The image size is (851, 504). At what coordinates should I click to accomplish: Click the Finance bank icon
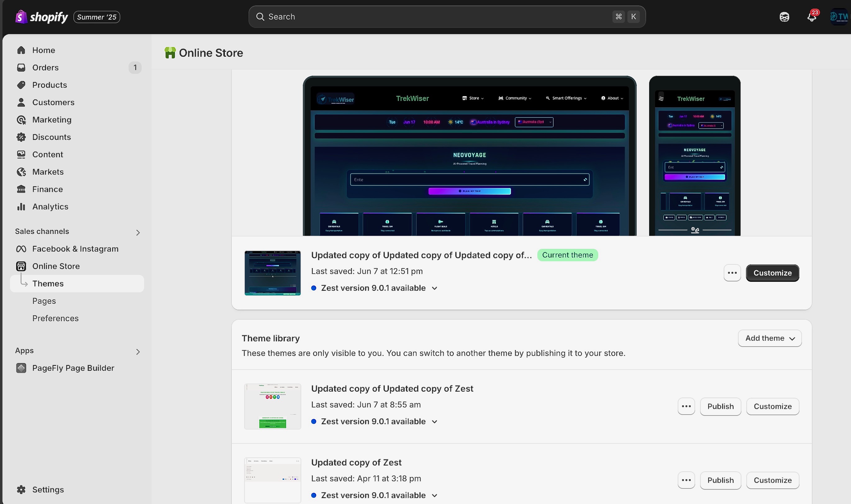21,189
